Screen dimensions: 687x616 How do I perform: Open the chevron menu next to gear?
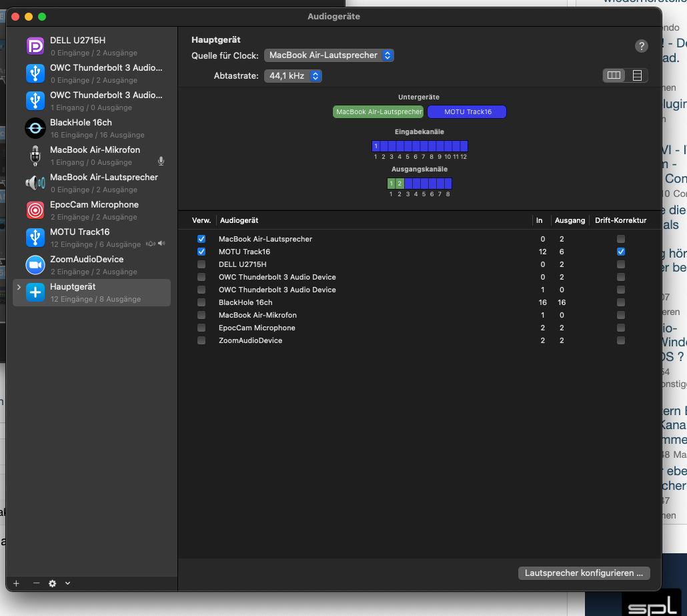[67, 583]
